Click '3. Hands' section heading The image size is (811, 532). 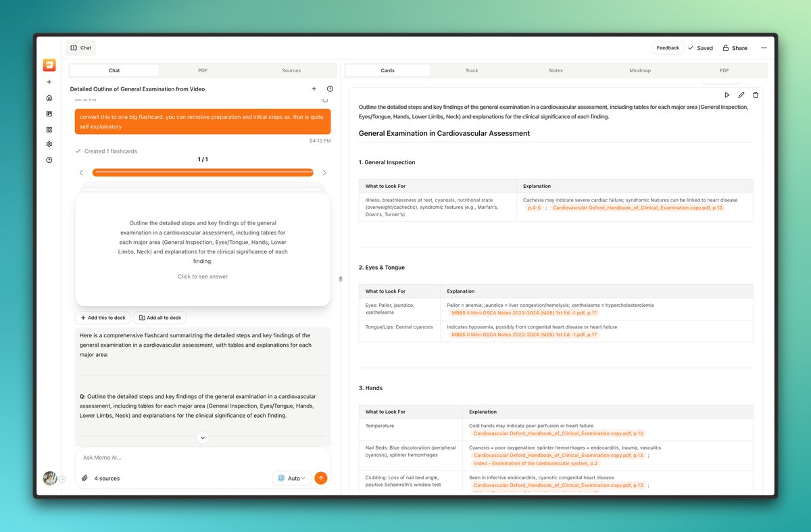[x=371, y=388]
